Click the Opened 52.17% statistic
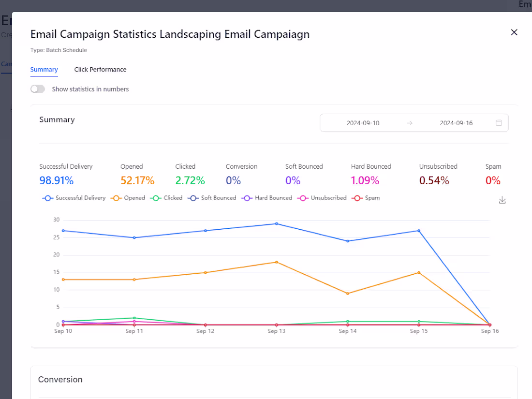532x399 pixels. [137, 180]
